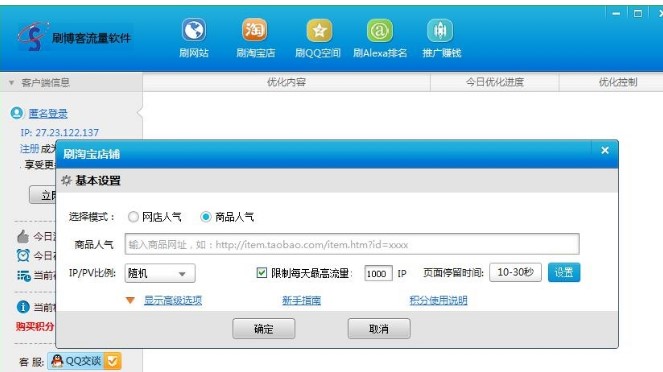Image resolution: width=663 pixels, height=372 pixels.
Task: Click the IP: 27.23.122.137 text
Action: 60,132
